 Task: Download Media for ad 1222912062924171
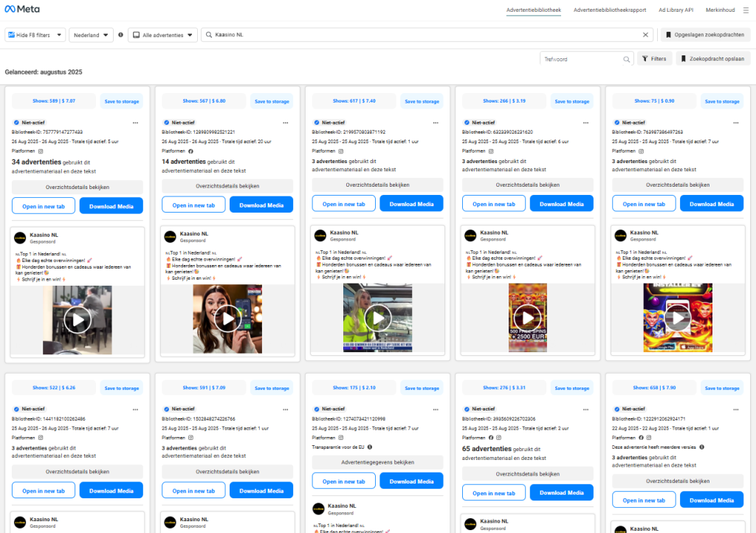click(x=712, y=501)
